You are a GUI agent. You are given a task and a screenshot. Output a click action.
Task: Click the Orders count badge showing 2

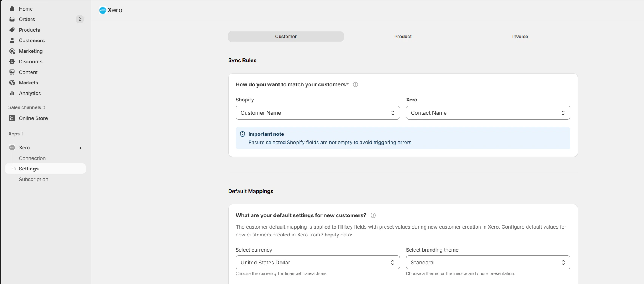coord(80,19)
